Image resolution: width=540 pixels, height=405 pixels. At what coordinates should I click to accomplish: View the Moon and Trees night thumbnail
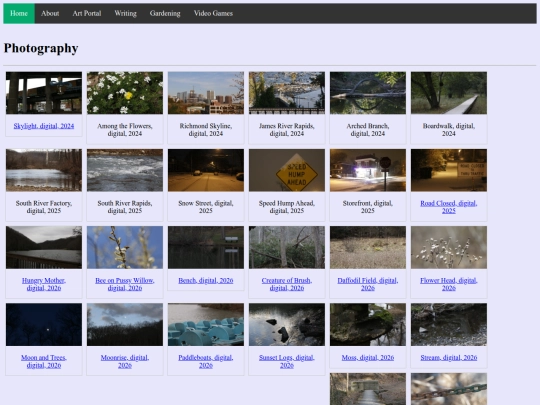click(x=44, y=324)
